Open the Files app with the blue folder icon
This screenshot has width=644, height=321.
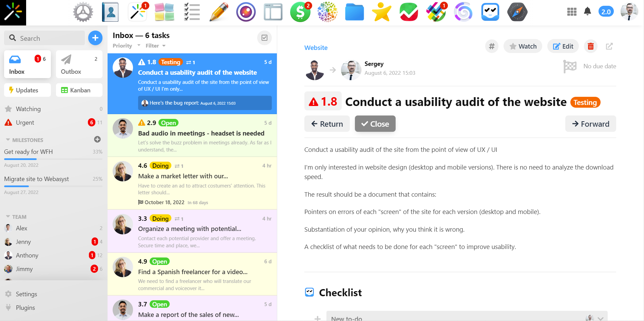(354, 11)
